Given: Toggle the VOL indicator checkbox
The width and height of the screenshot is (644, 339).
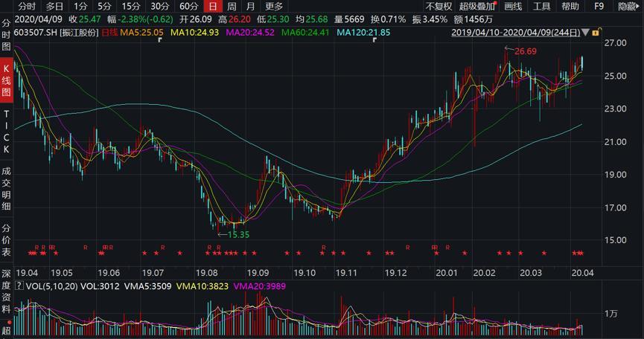Looking at the screenshot, I should pos(20,285).
